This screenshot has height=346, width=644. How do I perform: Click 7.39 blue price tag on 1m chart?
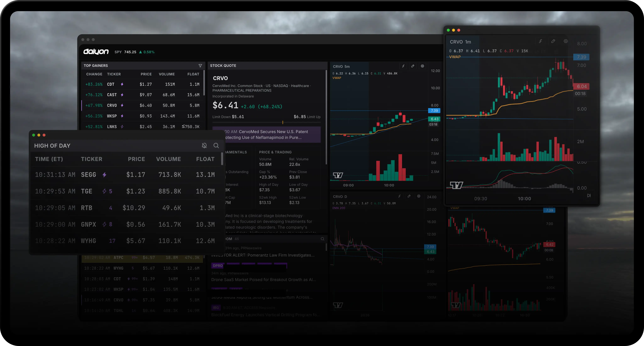coord(581,57)
